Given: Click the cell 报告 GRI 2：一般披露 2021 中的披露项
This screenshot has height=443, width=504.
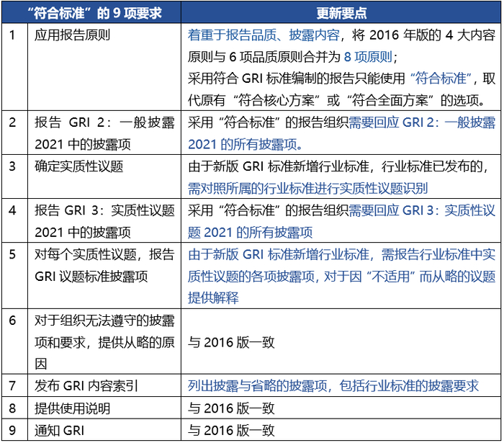Looking at the screenshot, I should pyautogui.click(x=104, y=133).
